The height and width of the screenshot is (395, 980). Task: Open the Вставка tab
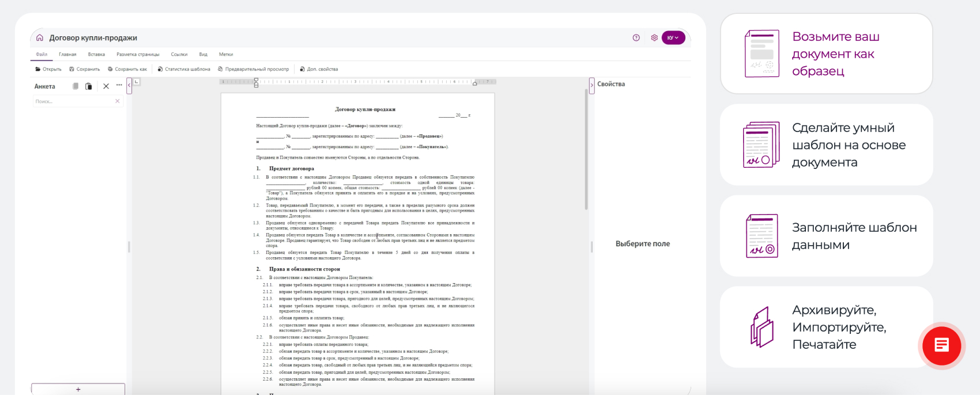[96, 54]
